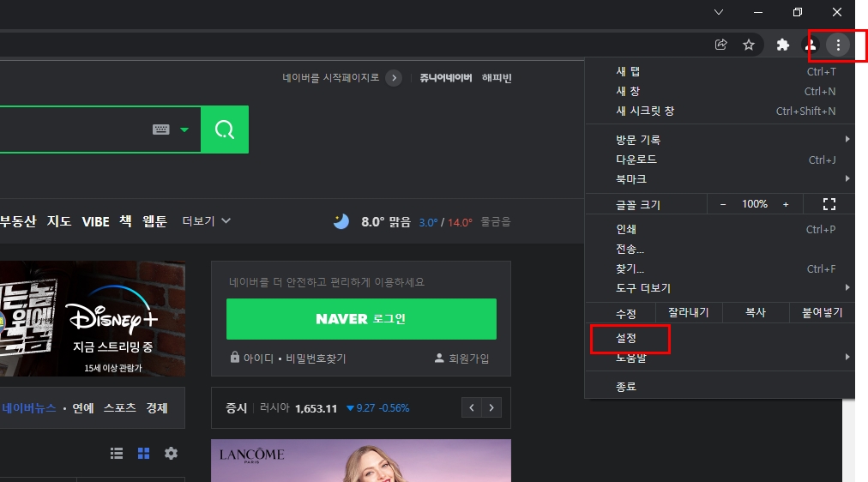Screen dimensions: 868x482
Task: Decrease zoom with the minus button
Action: pyautogui.click(x=722, y=204)
